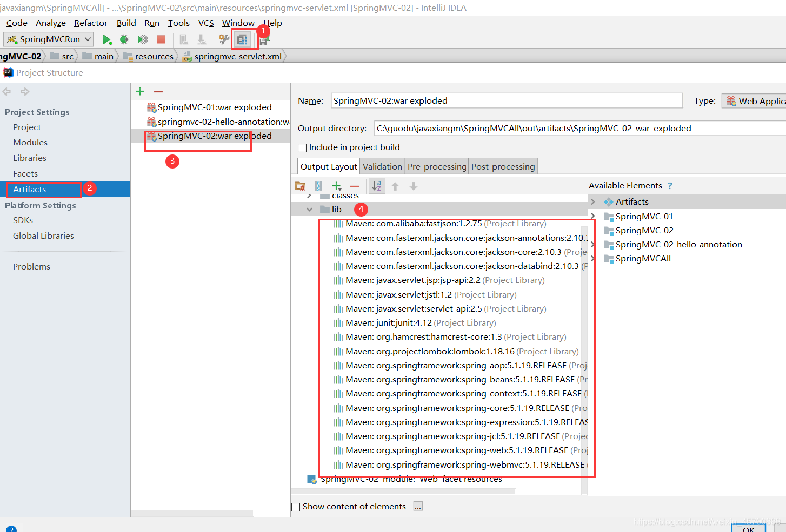Check Show content of elements

(x=296, y=507)
